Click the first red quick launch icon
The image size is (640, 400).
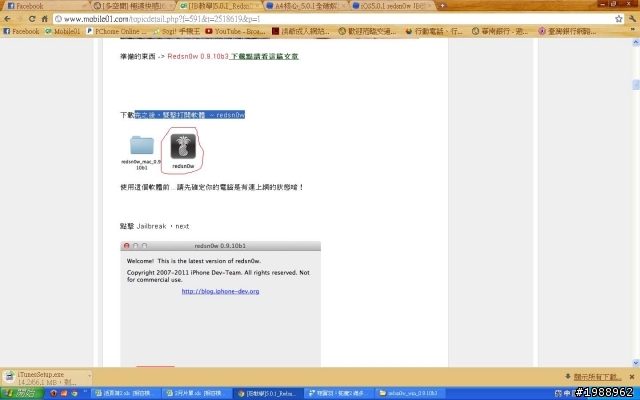point(53,393)
